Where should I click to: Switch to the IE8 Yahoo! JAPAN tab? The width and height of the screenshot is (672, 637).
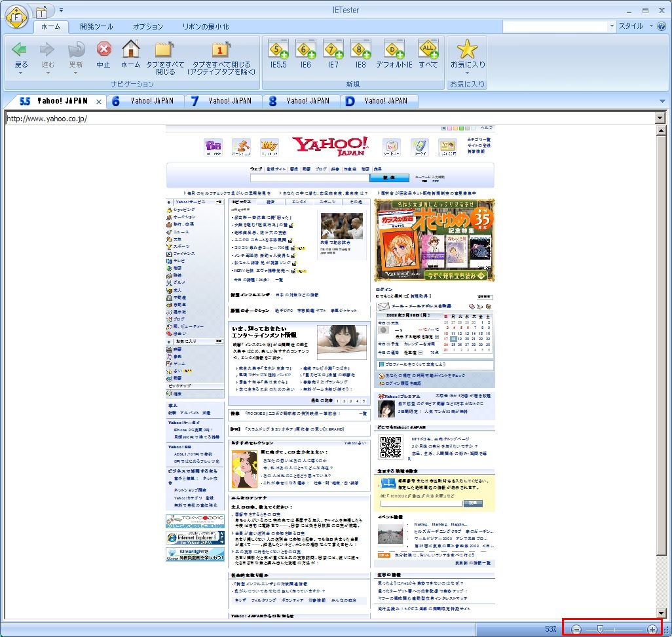coord(302,101)
